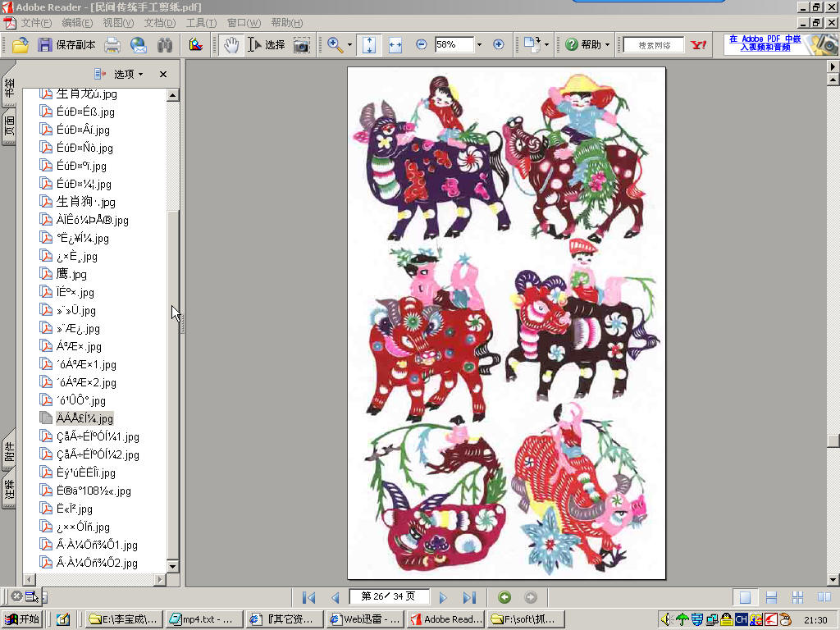Switch to Continuous page layout
The image size is (840, 630).
pyautogui.click(x=771, y=597)
